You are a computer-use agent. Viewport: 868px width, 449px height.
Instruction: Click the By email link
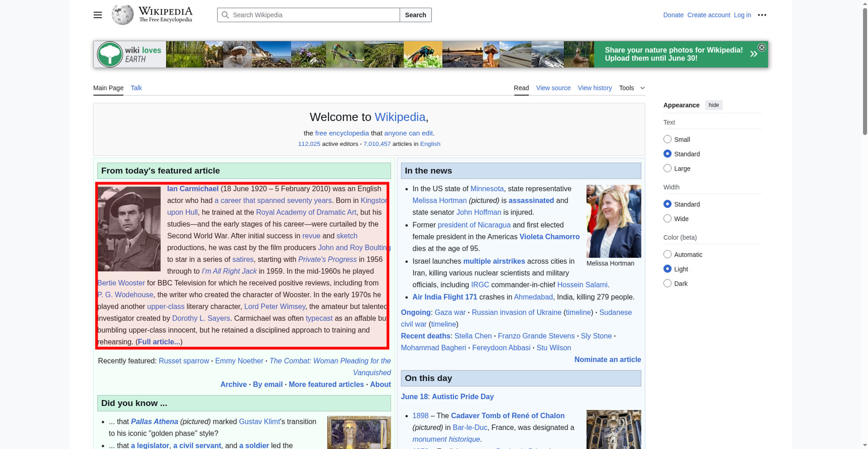tap(268, 384)
